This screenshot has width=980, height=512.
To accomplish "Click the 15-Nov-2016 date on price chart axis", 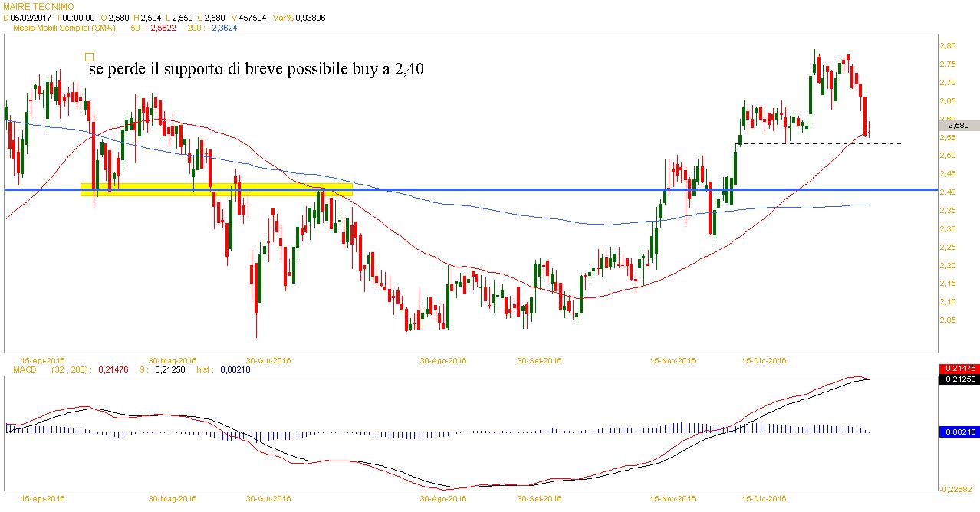I will tap(673, 360).
